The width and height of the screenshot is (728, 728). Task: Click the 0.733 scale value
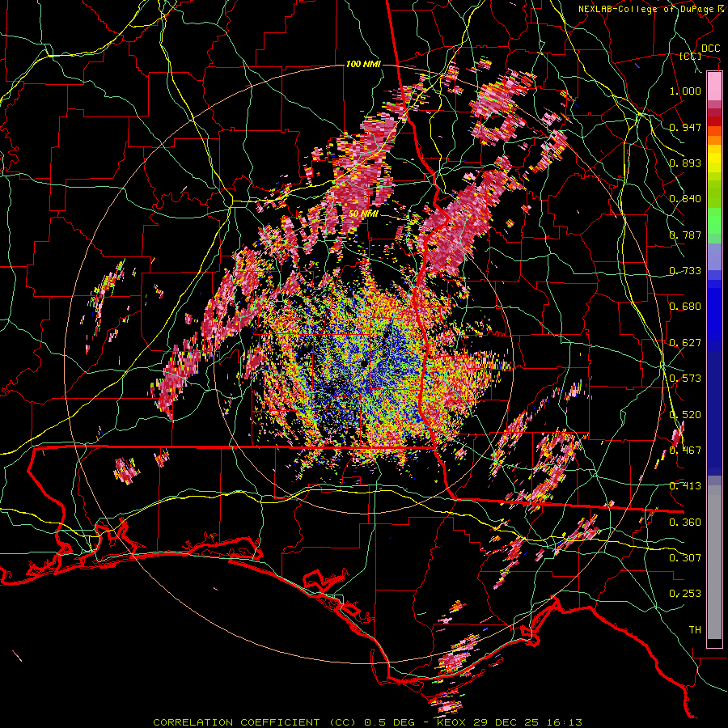tap(685, 271)
